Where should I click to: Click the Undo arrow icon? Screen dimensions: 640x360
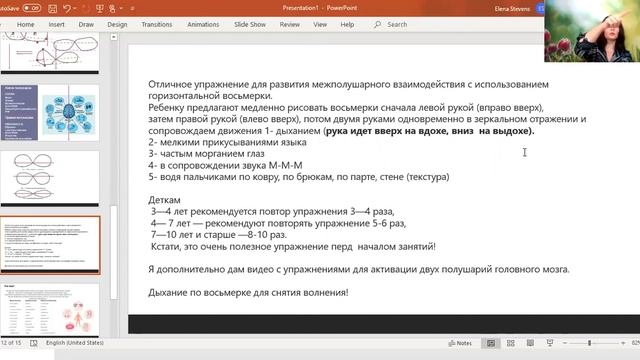(67, 8)
